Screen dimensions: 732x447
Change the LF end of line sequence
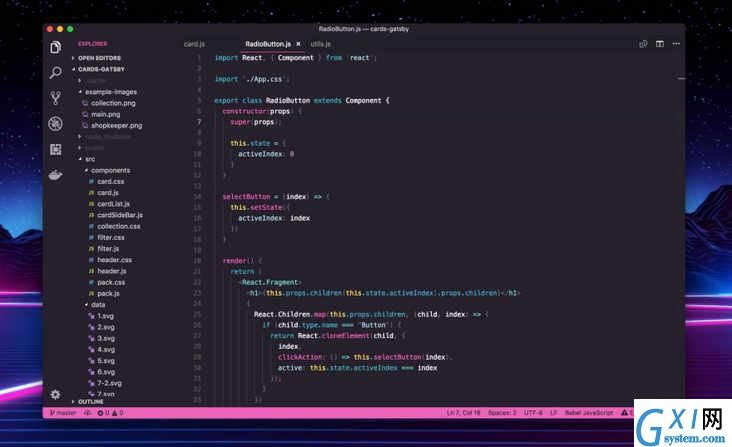(554, 413)
